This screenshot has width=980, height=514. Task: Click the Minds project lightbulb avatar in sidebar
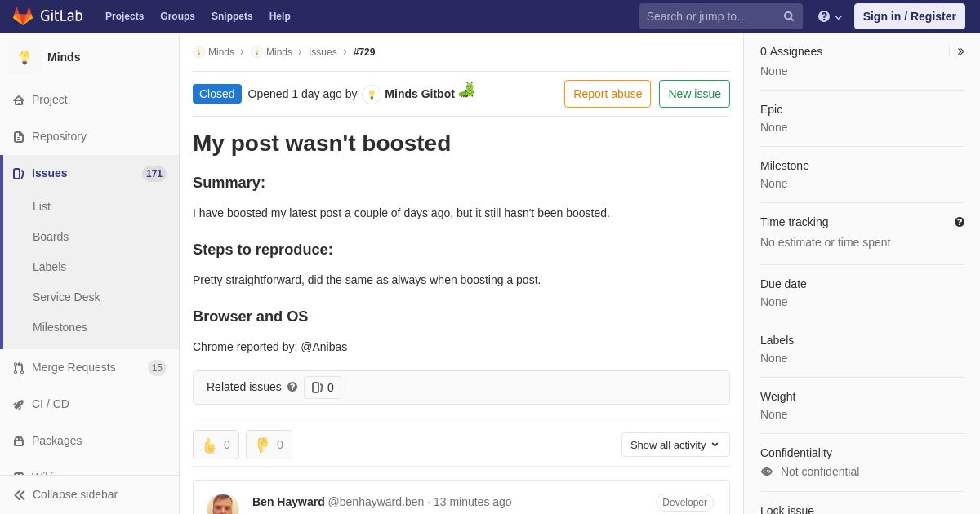[24, 57]
